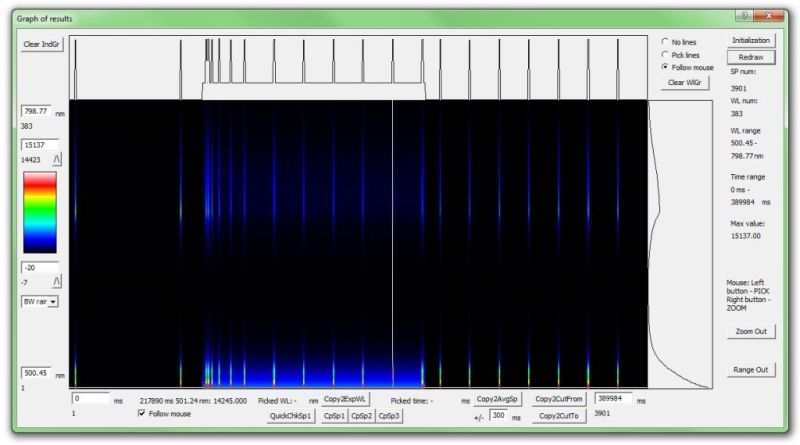The height and width of the screenshot is (445, 800).
Task: Click the auto-scale icon beside -7
Action: point(57,281)
